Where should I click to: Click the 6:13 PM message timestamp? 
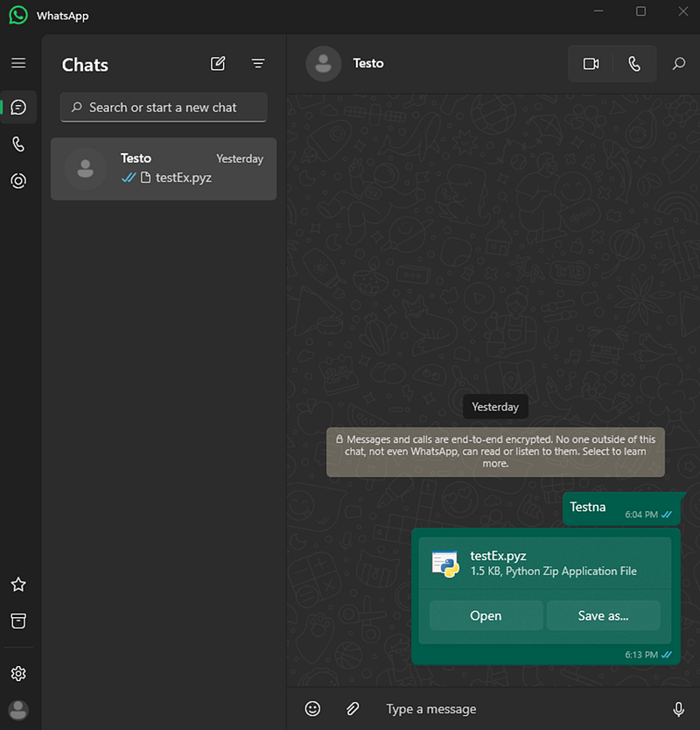click(x=640, y=655)
